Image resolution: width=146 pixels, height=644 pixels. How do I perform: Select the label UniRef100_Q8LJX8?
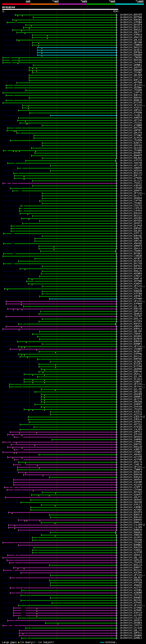click(131, 557)
